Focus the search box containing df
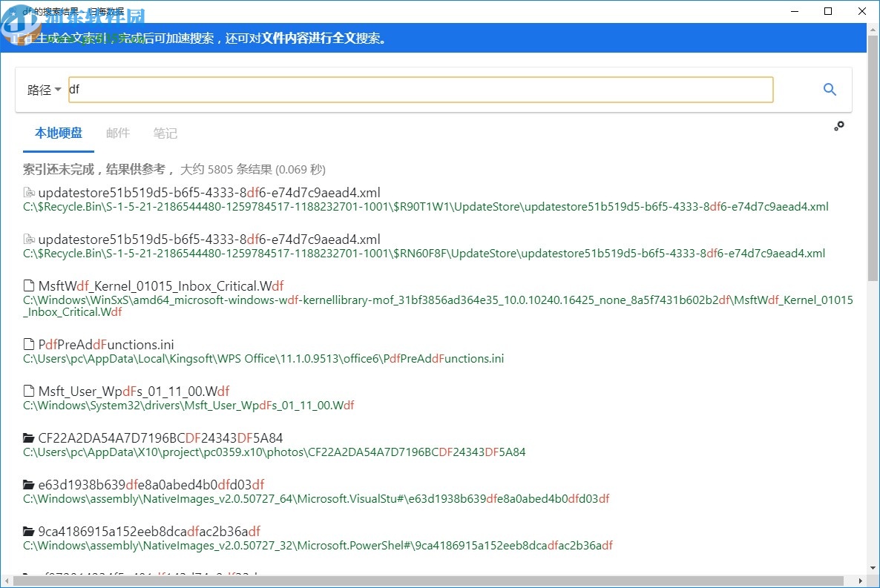Screen dimensions: 880x588 coord(421,90)
